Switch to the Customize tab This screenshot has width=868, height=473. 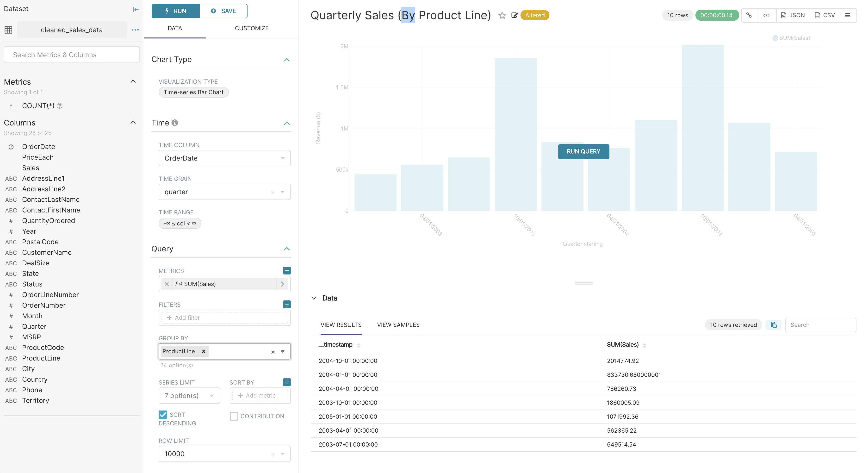click(251, 28)
